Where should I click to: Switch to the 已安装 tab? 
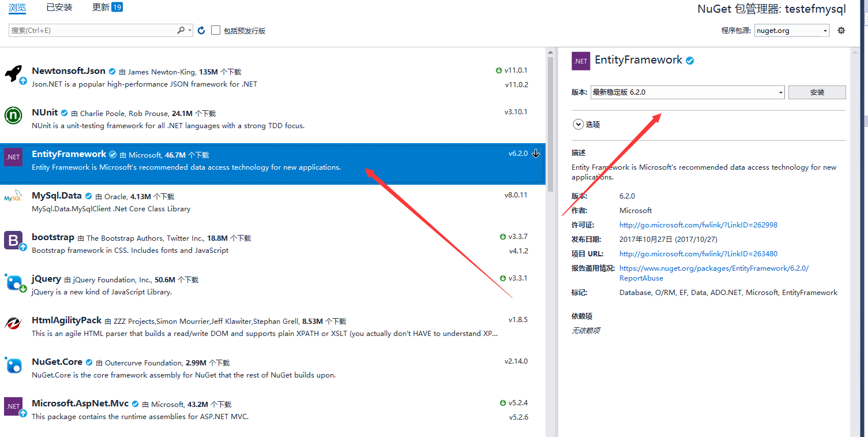click(x=59, y=8)
